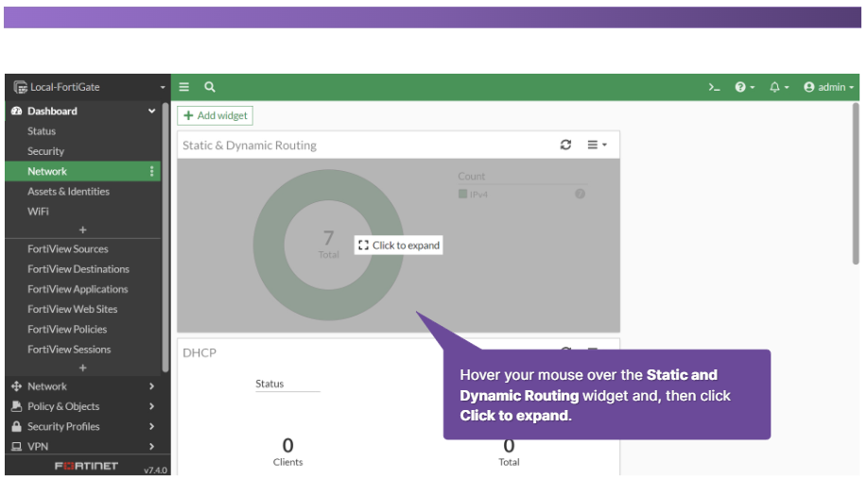The height and width of the screenshot is (496, 868).
Task: Open Assets & Identities dashboard
Action: click(69, 192)
